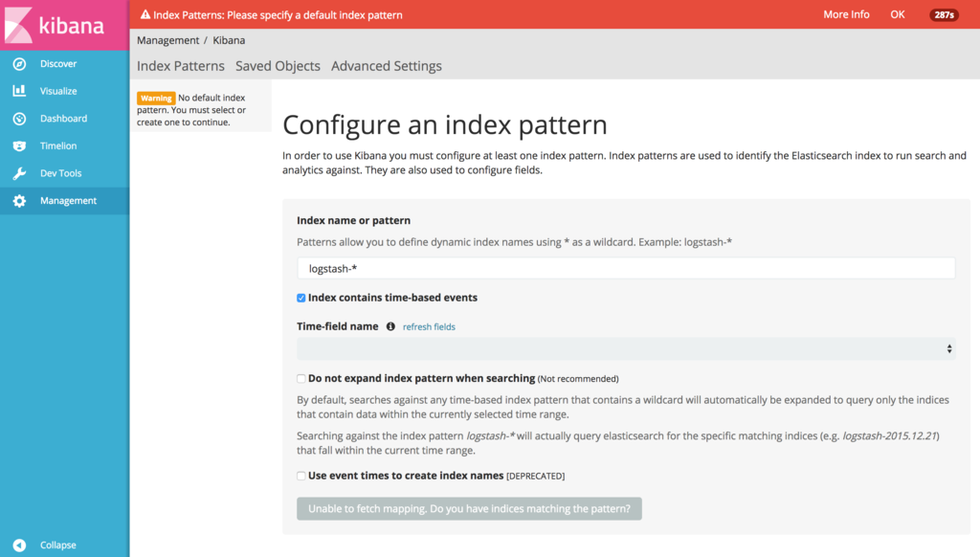Switch to Saved Objects tab

278,66
